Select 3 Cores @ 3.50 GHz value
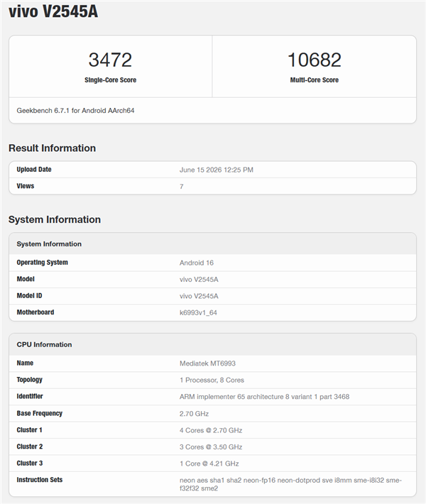 (x=211, y=447)
